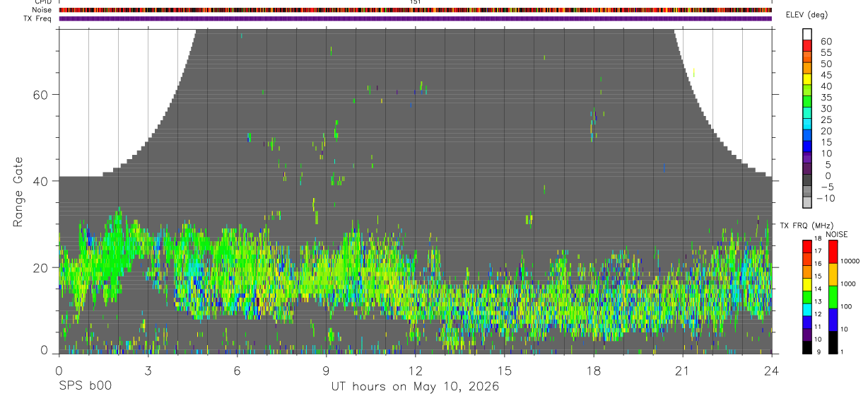Click the x-axis tick label '15'

(x=505, y=370)
